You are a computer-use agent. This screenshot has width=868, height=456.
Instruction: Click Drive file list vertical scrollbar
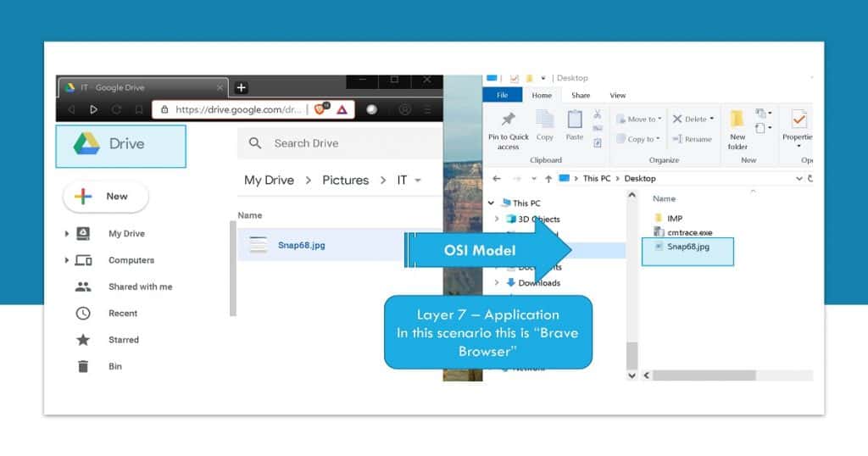233,269
